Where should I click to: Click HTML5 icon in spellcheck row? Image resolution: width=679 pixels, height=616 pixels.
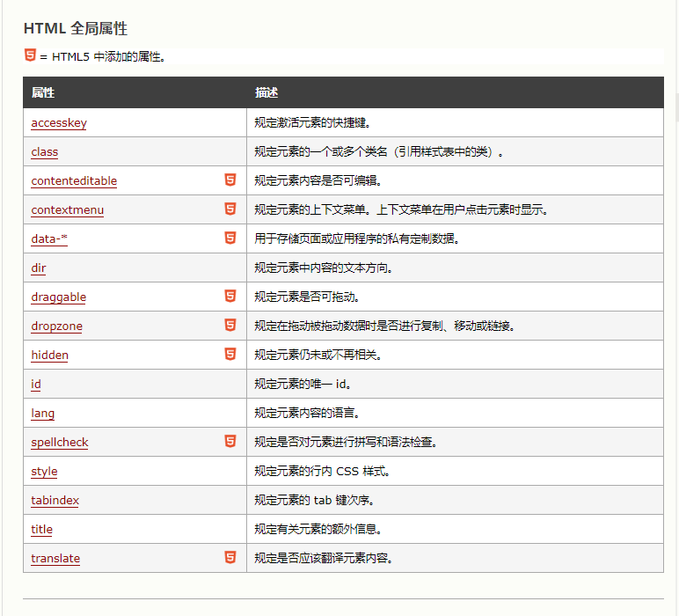(x=230, y=441)
